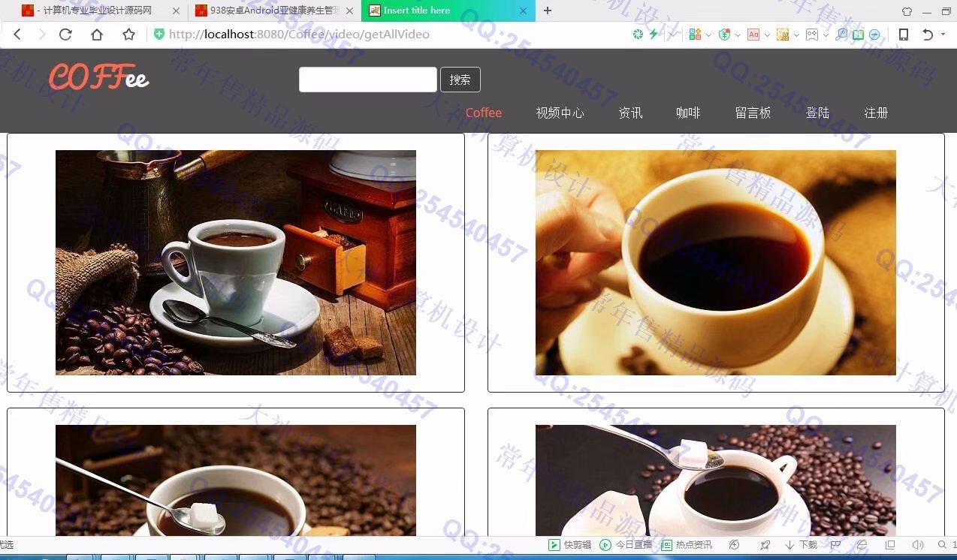Click the COFFee site logo

pos(98,77)
